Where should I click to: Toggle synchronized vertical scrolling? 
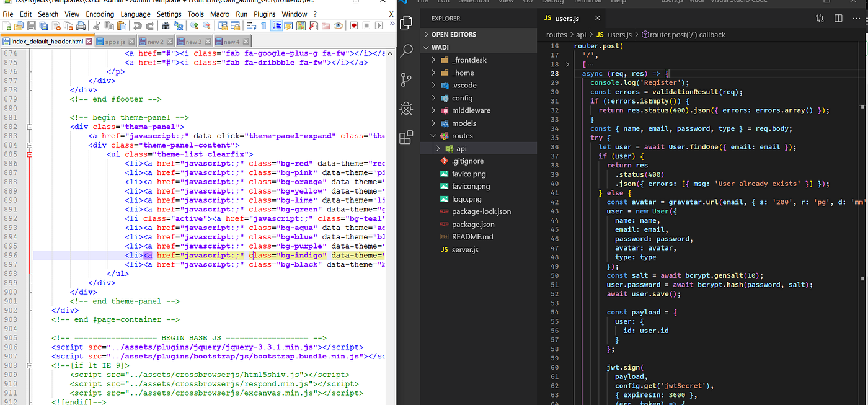point(223,26)
